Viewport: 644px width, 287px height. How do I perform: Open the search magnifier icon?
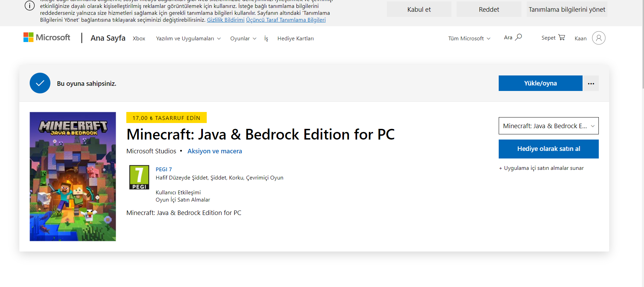(x=518, y=37)
